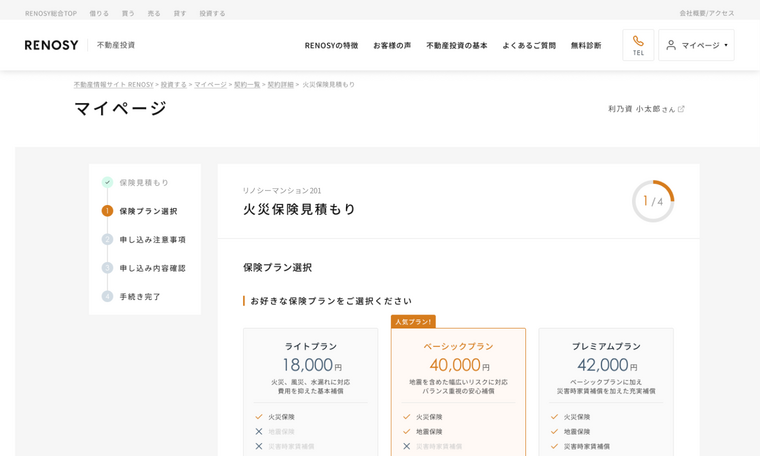Image resolution: width=760 pixels, height=456 pixels.
Task: Click breadcrumb マイページ link
Action: [x=210, y=85]
